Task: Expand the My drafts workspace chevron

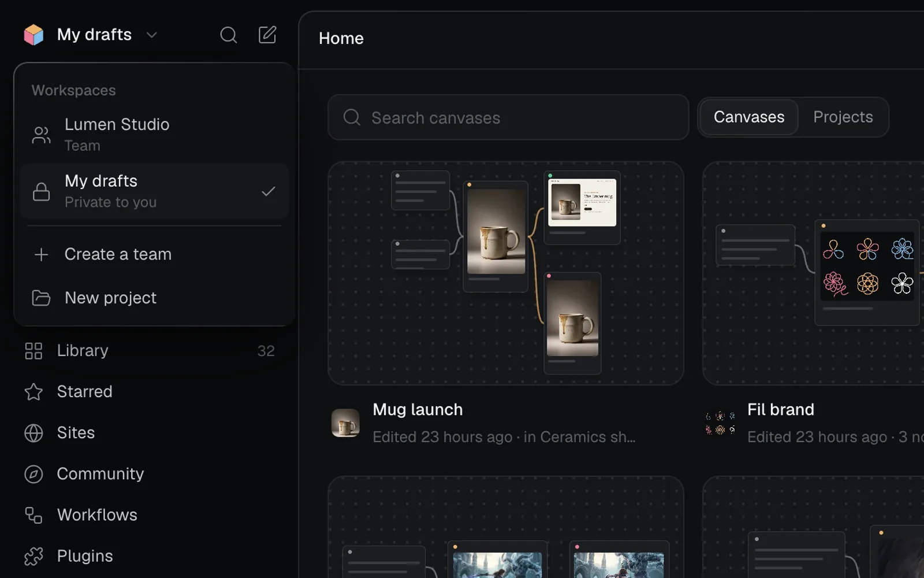Action: pyautogui.click(x=152, y=35)
